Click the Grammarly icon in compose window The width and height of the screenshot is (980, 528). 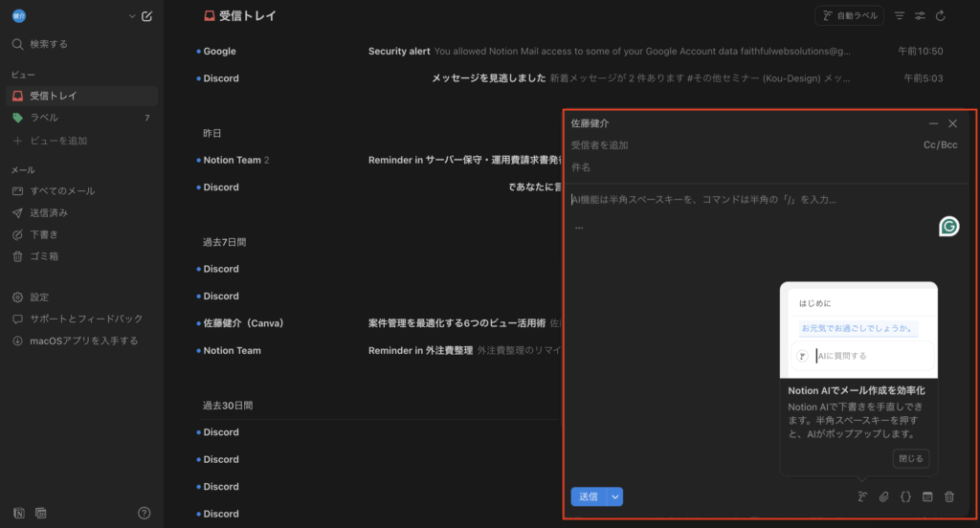point(948,226)
